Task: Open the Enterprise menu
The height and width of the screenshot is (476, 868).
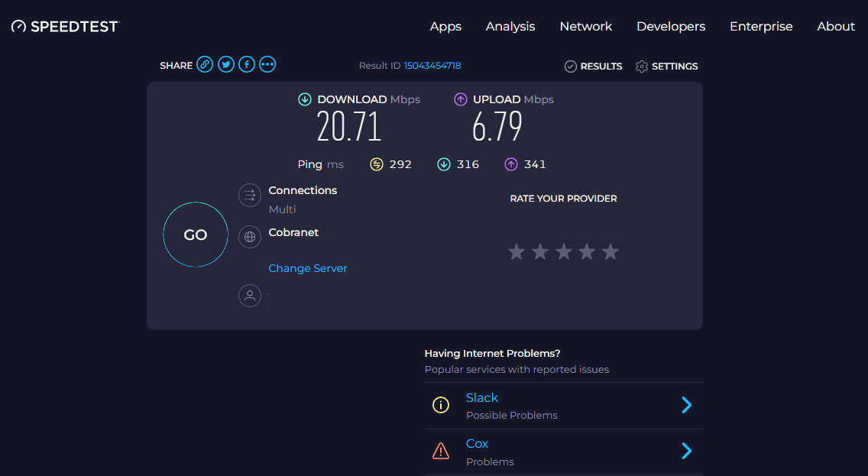Action: pos(761,26)
